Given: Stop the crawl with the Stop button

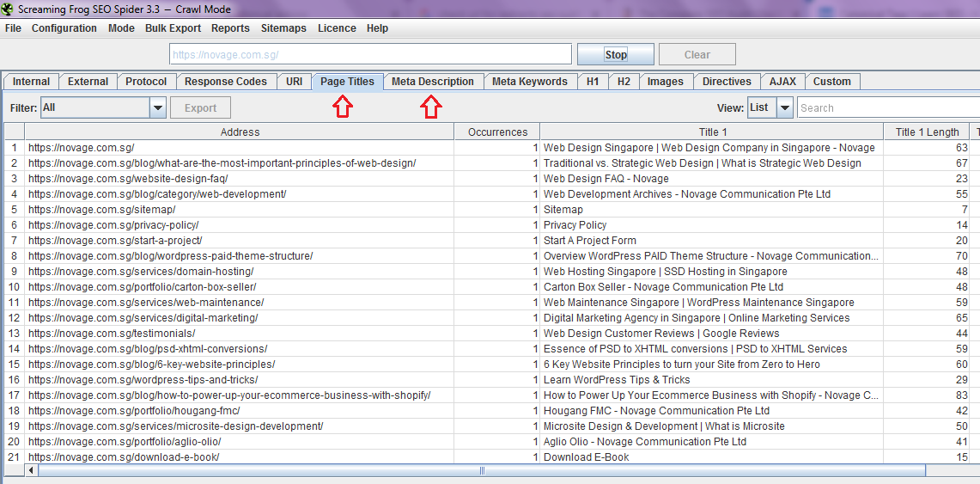Looking at the screenshot, I should [616, 54].
